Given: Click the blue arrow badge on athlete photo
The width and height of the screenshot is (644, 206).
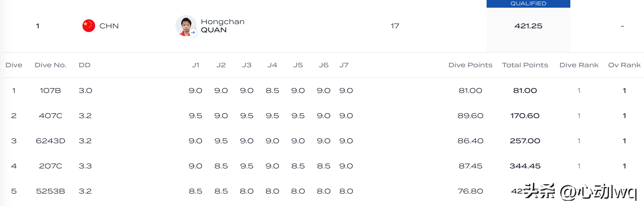Looking at the screenshot, I should click(x=193, y=32).
